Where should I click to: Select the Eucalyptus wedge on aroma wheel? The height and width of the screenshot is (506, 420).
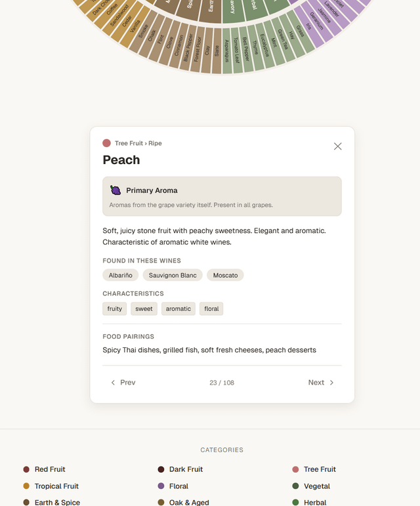coord(264,45)
